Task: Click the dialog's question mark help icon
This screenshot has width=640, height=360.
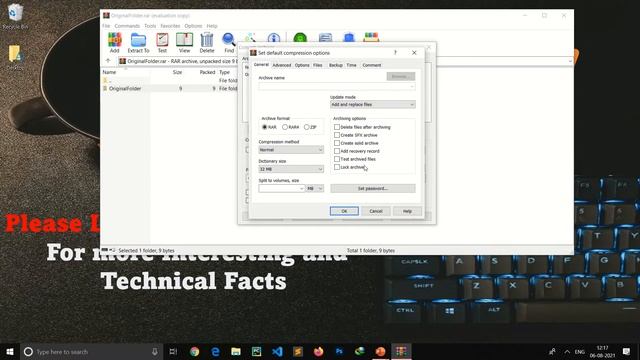Action: click(x=395, y=53)
